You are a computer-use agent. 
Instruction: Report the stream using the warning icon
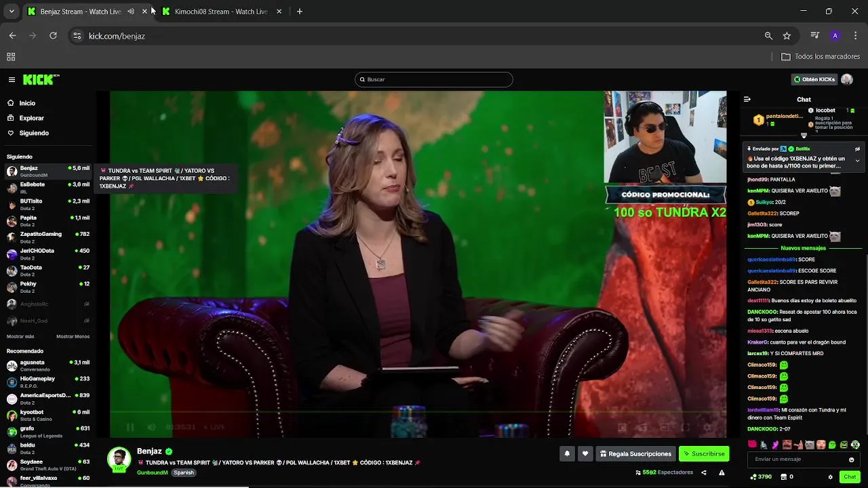click(722, 472)
